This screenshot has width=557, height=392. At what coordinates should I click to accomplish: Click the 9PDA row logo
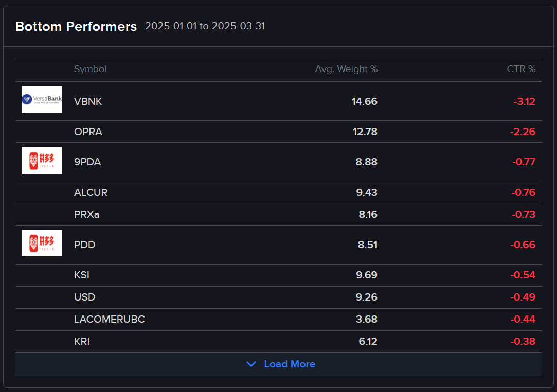42,160
